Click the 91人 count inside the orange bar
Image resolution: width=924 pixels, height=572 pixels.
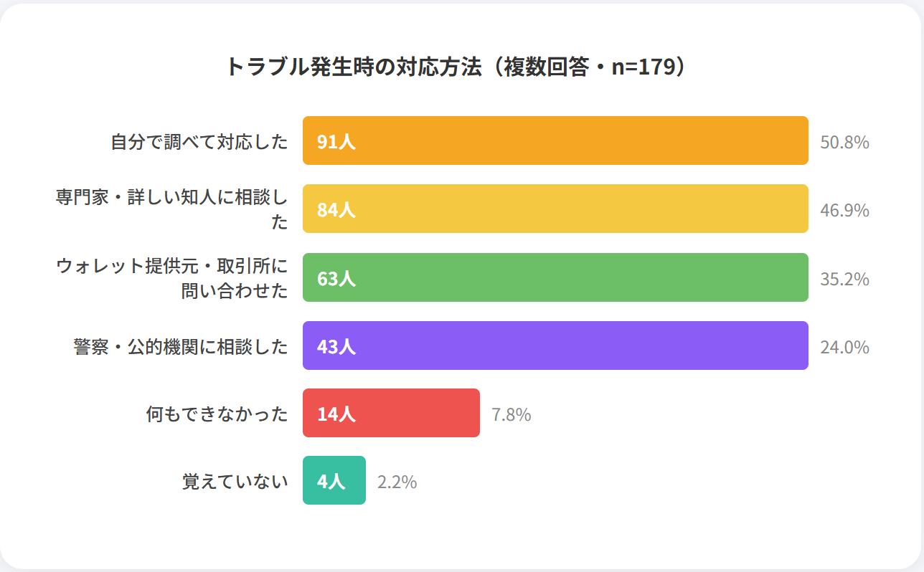click(x=336, y=142)
